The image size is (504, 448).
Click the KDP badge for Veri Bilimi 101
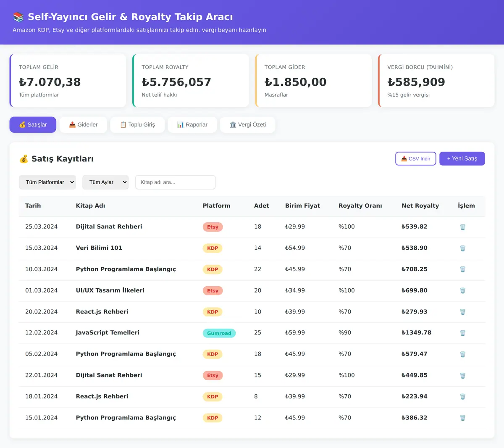pyautogui.click(x=213, y=248)
